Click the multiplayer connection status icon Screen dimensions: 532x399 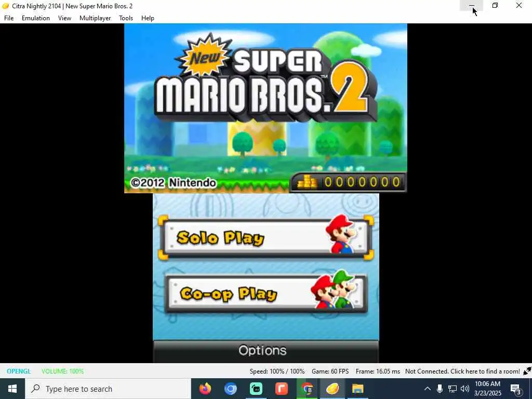[527, 371]
